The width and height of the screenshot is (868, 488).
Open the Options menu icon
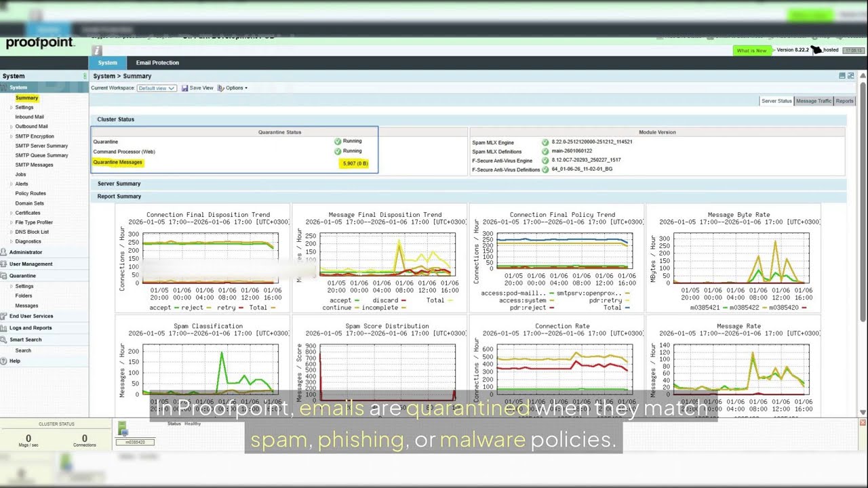(x=220, y=88)
